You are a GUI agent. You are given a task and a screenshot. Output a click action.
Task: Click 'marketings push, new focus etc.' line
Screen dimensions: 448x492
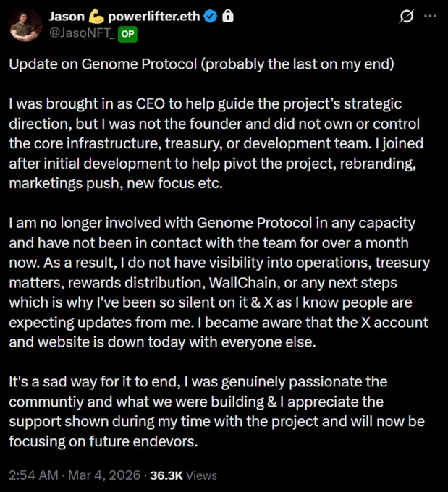pyautogui.click(x=116, y=183)
